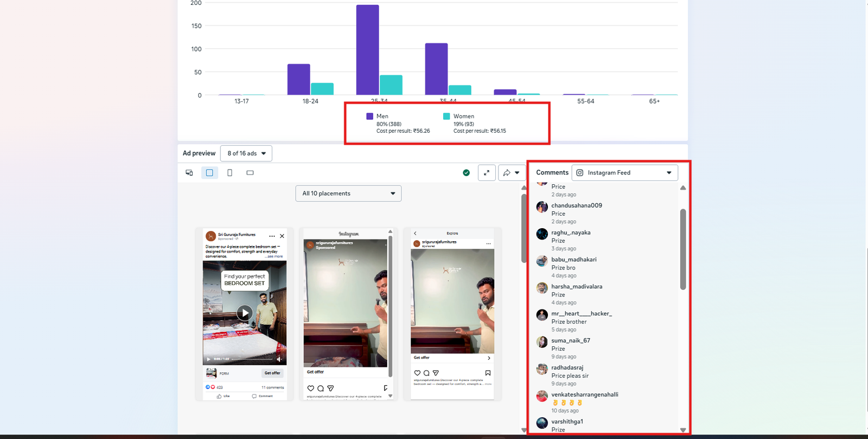Open the share preview dropdown
This screenshot has width=868, height=439.
[512, 173]
